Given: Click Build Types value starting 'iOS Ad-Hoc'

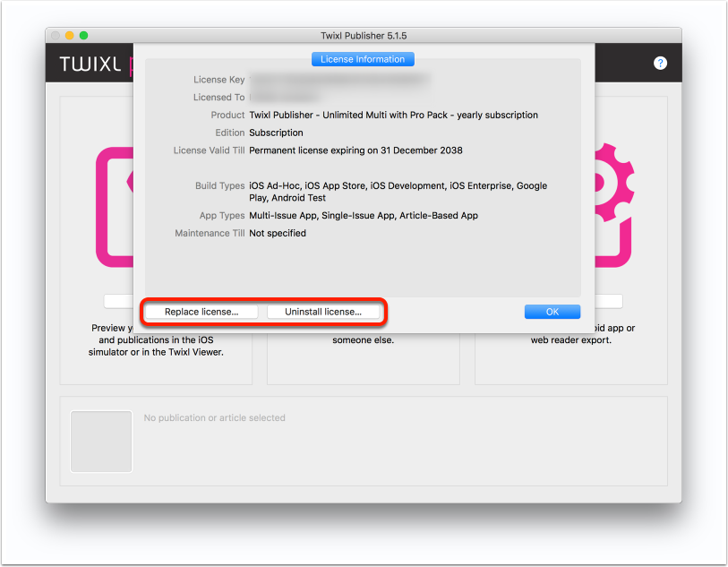Looking at the screenshot, I should pyautogui.click(x=398, y=192).
